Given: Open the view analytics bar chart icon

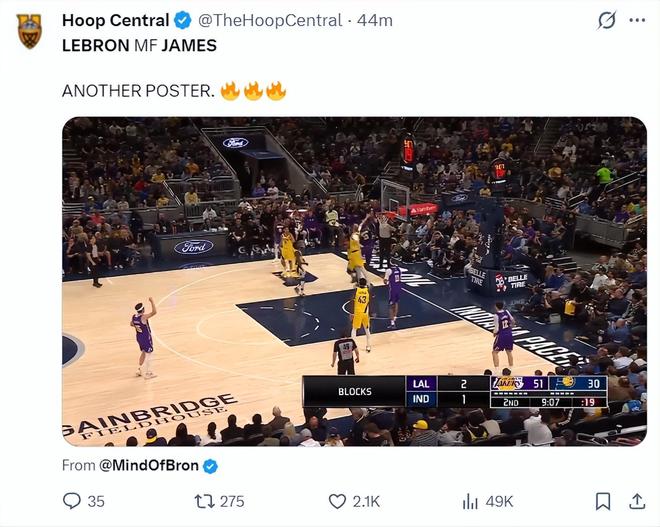Looking at the screenshot, I should (x=470, y=501).
